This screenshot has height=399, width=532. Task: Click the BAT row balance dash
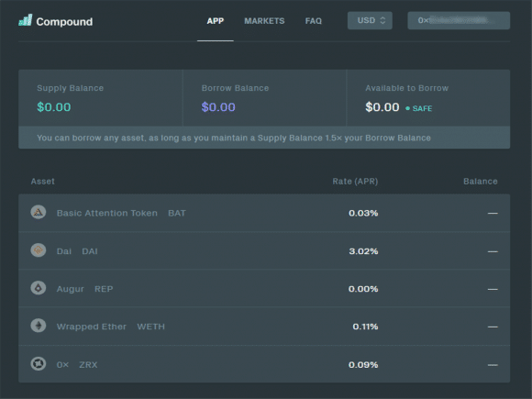click(x=493, y=214)
